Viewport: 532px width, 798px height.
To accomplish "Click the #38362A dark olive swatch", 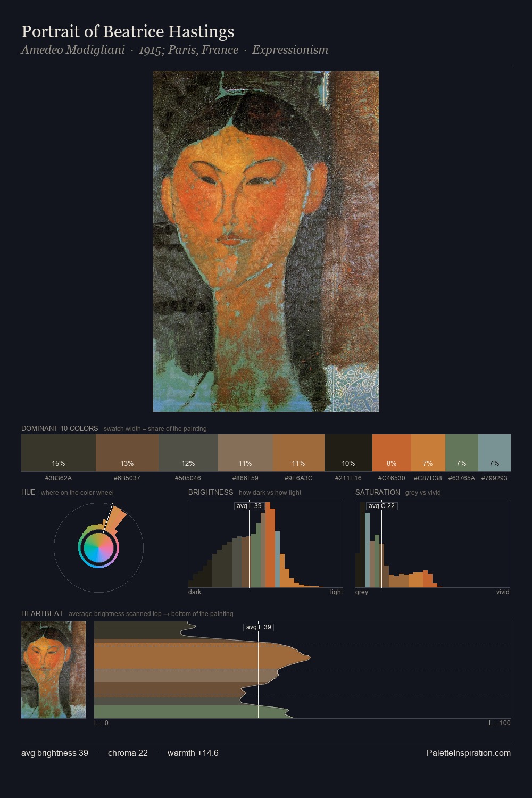I will [59, 453].
